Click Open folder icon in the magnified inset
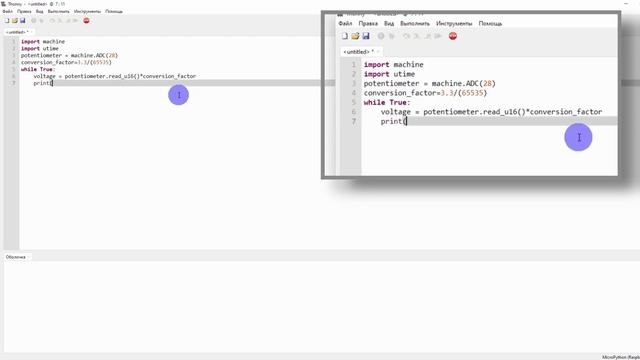This screenshot has height=360, width=640. pyautogui.click(x=356, y=36)
